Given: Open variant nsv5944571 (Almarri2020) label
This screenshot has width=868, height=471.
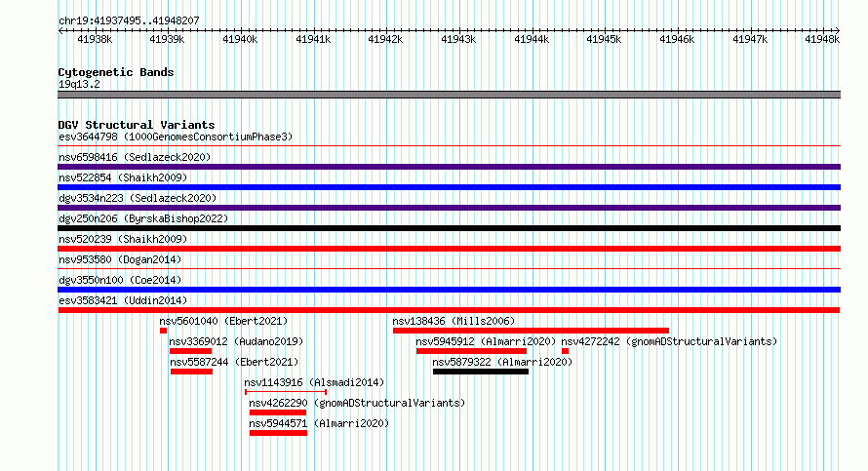Looking at the screenshot, I should 319,423.
